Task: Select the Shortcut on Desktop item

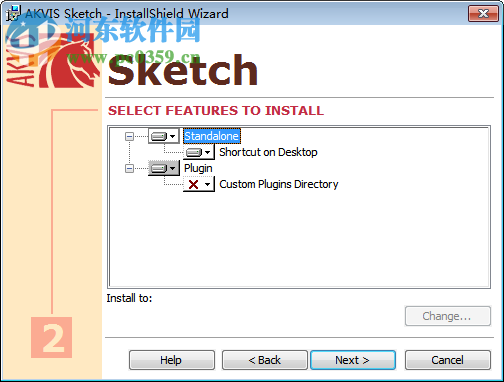Action: pyautogui.click(x=268, y=152)
